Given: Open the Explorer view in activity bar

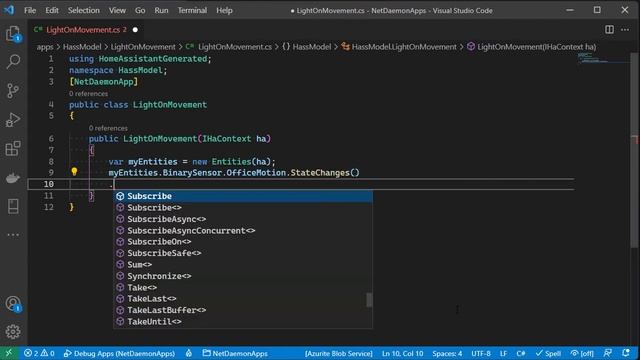Looking at the screenshot, I should tap(13, 33).
